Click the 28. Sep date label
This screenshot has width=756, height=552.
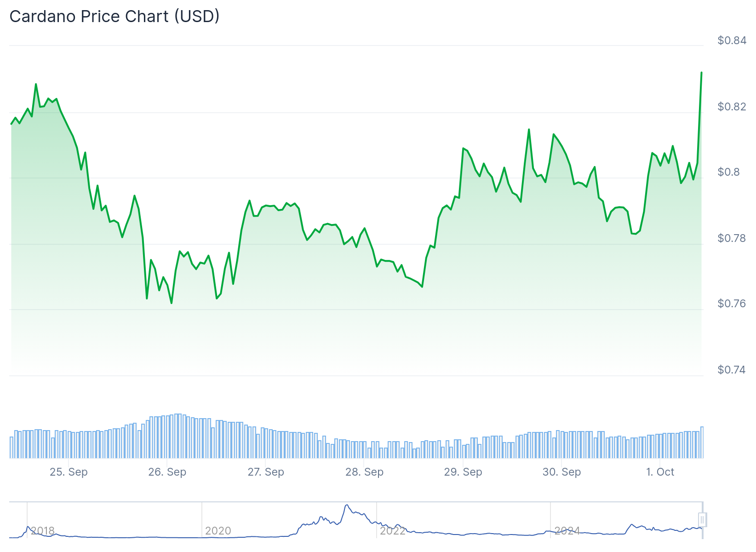(364, 472)
